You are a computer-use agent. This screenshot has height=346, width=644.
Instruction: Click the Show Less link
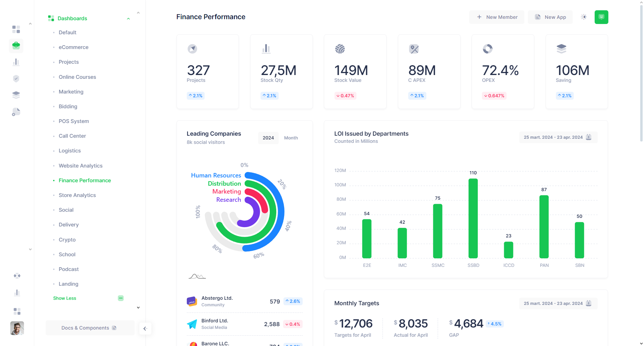(x=65, y=298)
